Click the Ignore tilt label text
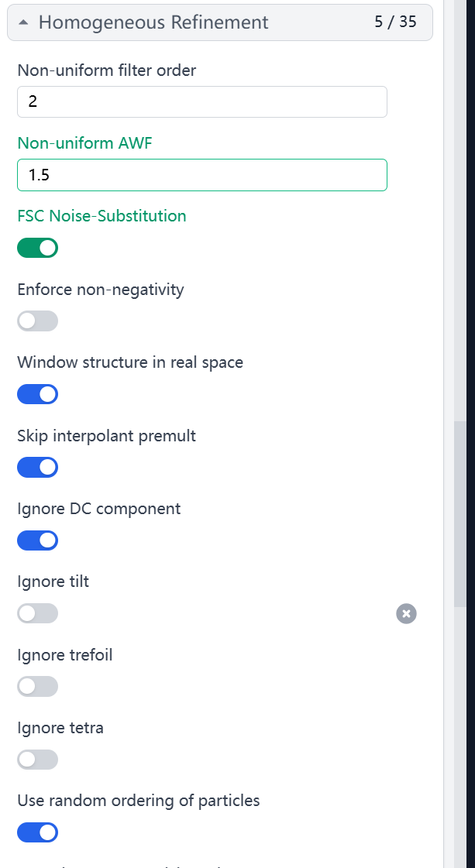The width and height of the screenshot is (475, 868). pyautogui.click(x=53, y=582)
